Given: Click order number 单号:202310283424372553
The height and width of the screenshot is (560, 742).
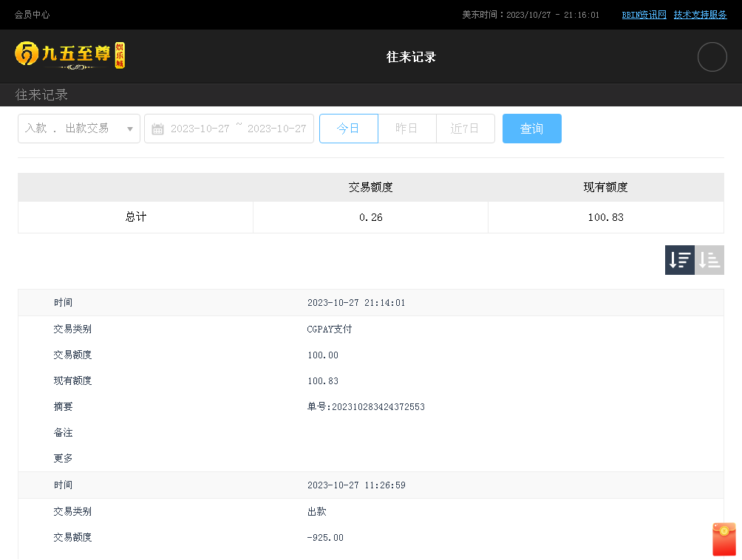Looking at the screenshot, I should 366,407.
